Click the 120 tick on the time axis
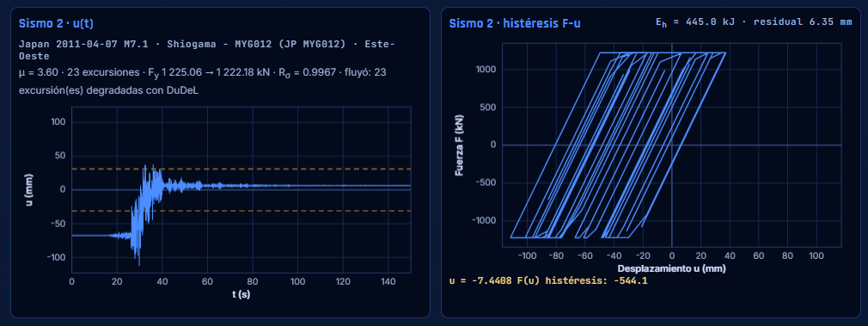This screenshot has height=326, width=868. click(343, 281)
